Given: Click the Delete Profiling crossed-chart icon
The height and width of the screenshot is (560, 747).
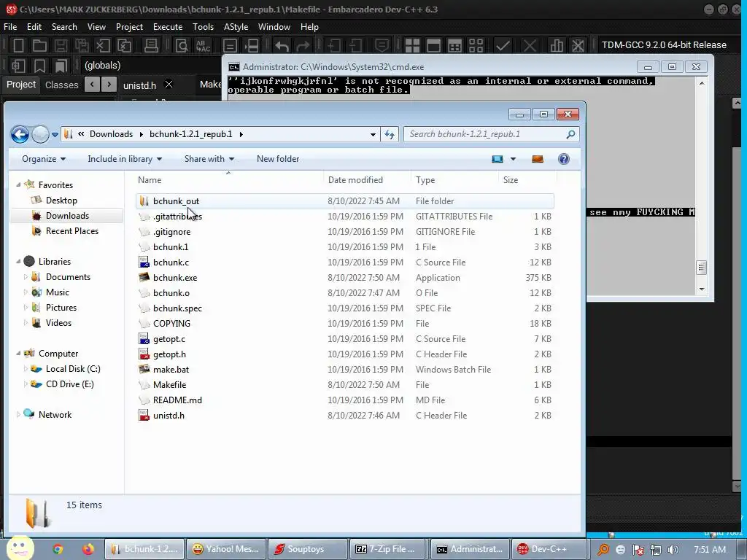Looking at the screenshot, I should (x=578, y=46).
